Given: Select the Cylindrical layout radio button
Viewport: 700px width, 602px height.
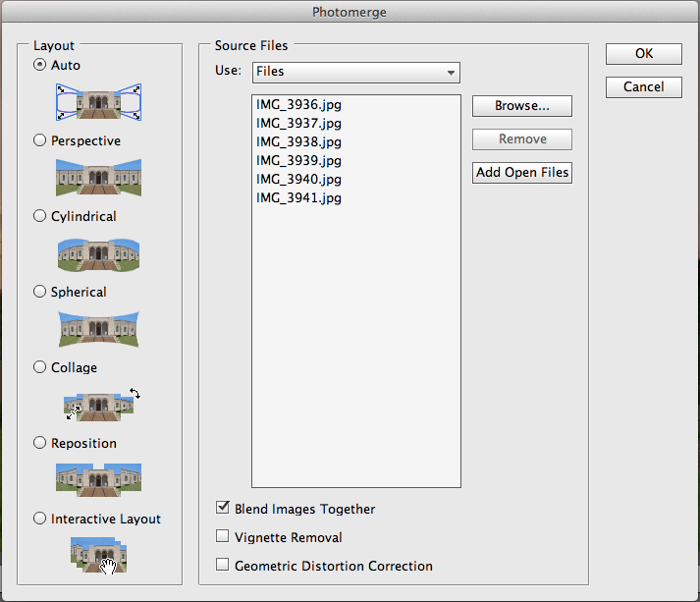Looking at the screenshot, I should (39, 216).
